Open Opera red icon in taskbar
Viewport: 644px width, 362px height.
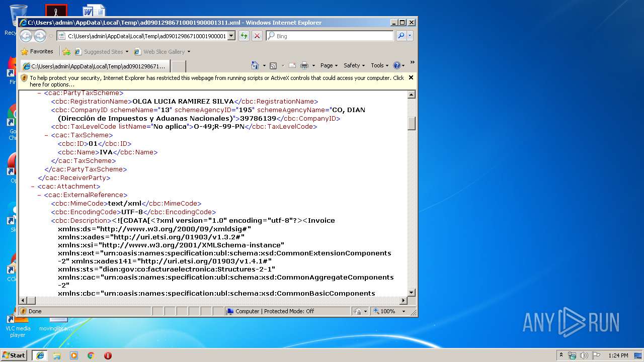click(x=108, y=355)
